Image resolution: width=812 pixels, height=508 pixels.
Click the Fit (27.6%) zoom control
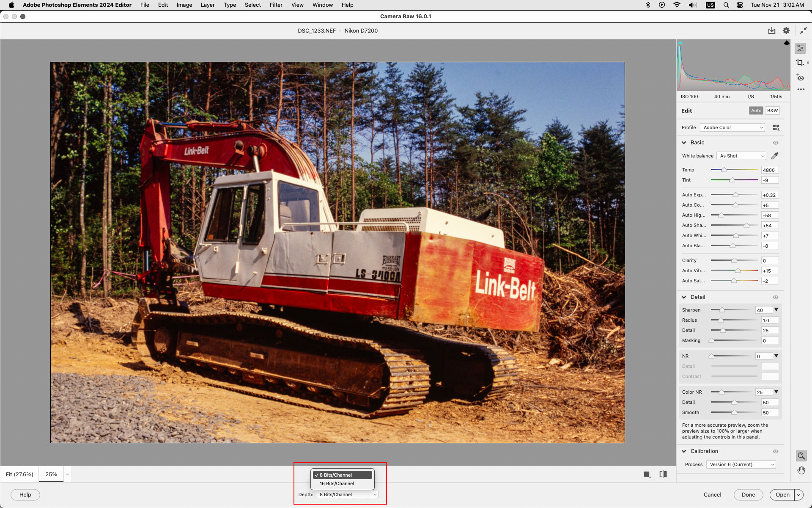19,474
